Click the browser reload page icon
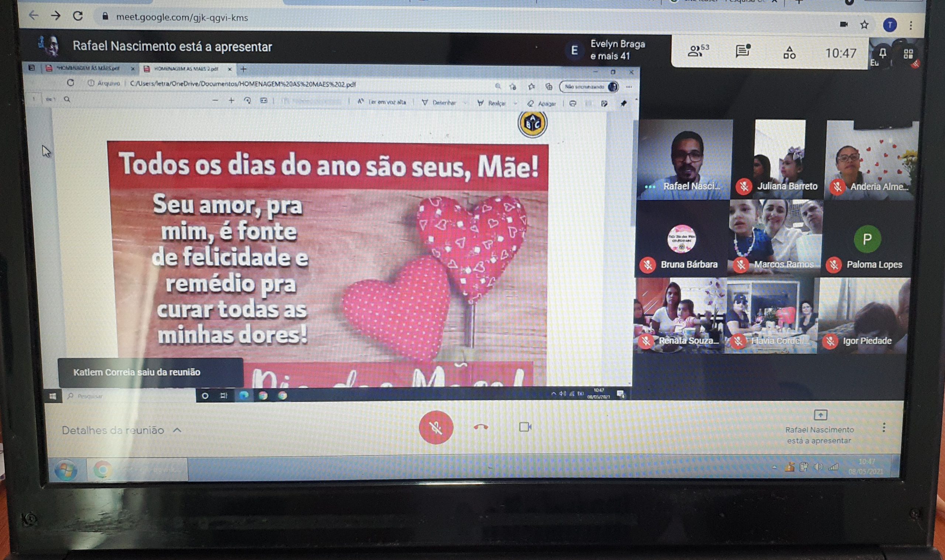 (78, 16)
